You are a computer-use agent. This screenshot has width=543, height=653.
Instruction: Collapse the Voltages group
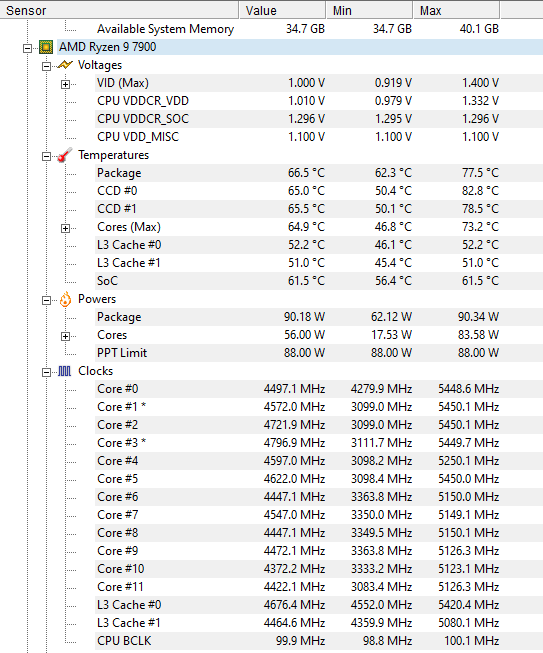click(47, 66)
